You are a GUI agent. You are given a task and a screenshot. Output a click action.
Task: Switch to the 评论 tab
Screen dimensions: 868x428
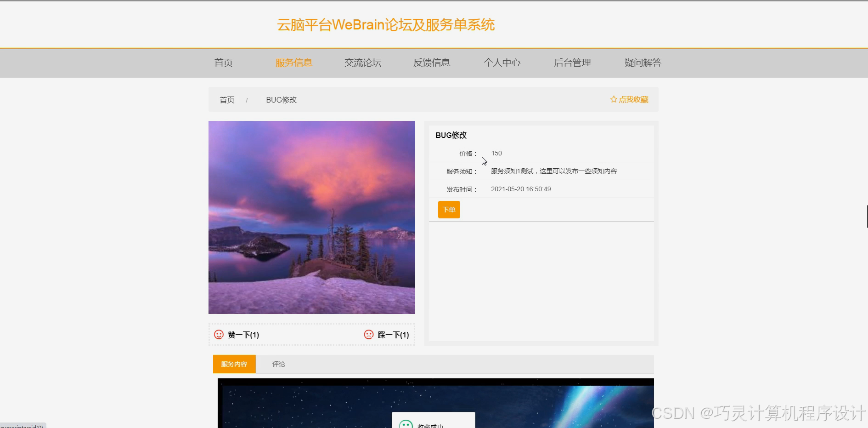click(x=278, y=364)
